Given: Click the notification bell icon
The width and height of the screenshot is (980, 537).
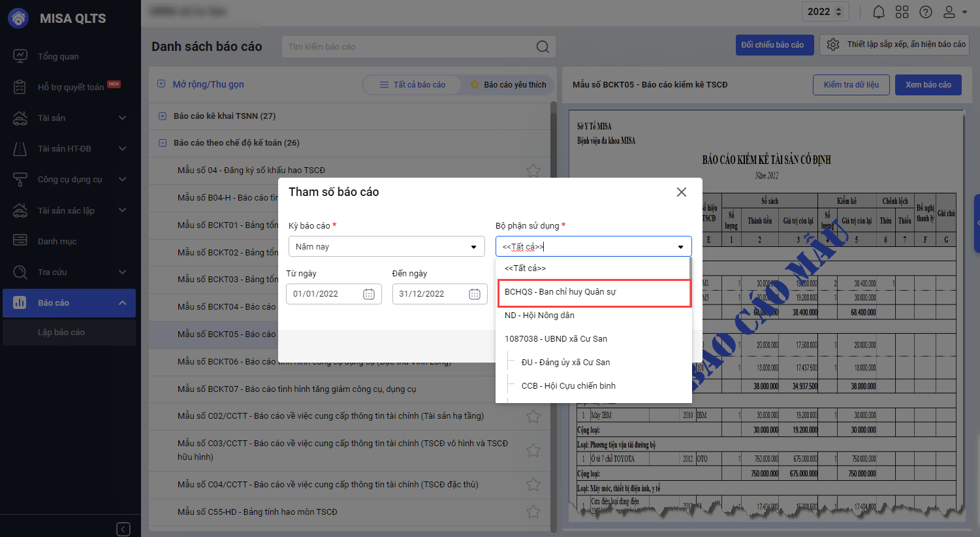Looking at the screenshot, I should click(x=879, y=12).
